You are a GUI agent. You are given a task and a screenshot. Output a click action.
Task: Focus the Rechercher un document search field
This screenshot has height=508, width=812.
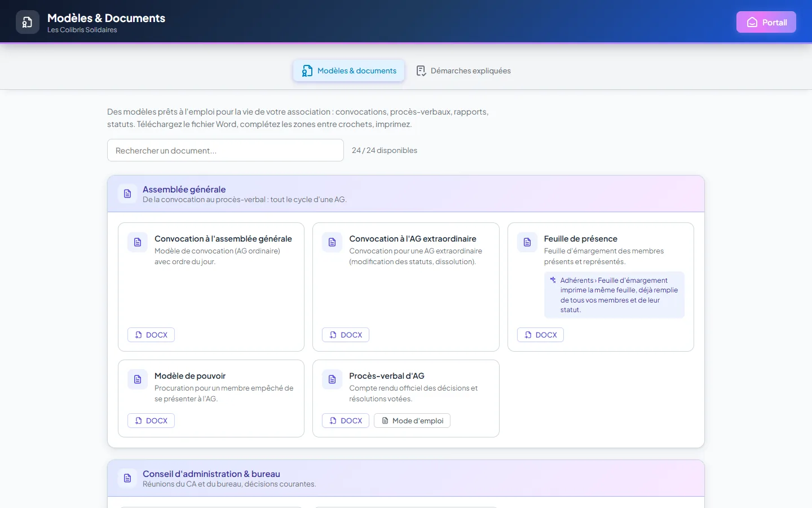226,150
